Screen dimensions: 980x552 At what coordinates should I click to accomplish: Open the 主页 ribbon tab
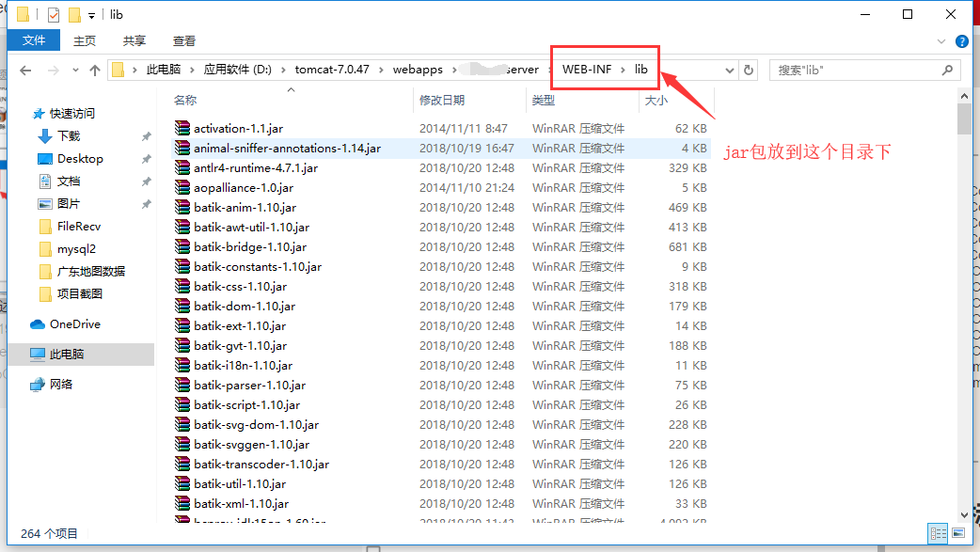tap(84, 40)
